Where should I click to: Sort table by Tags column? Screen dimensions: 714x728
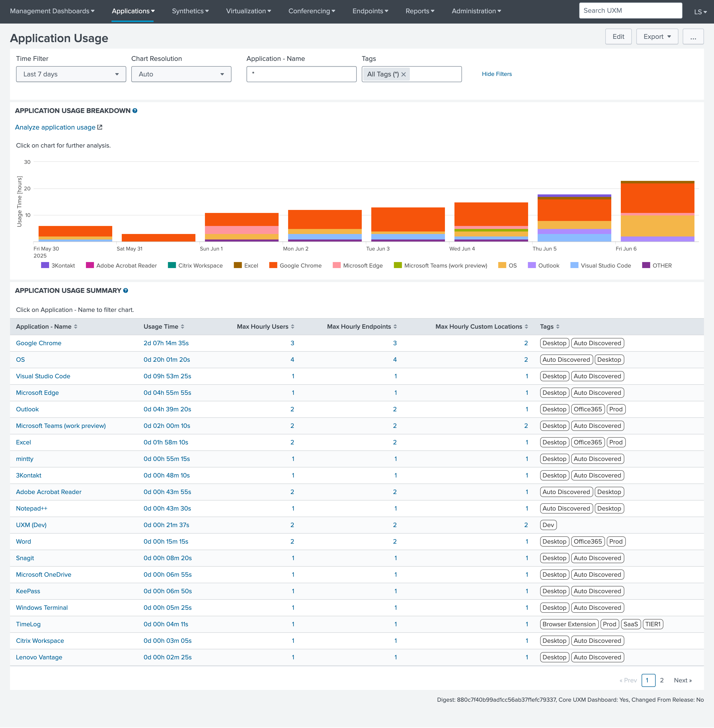pyautogui.click(x=558, y=327)
